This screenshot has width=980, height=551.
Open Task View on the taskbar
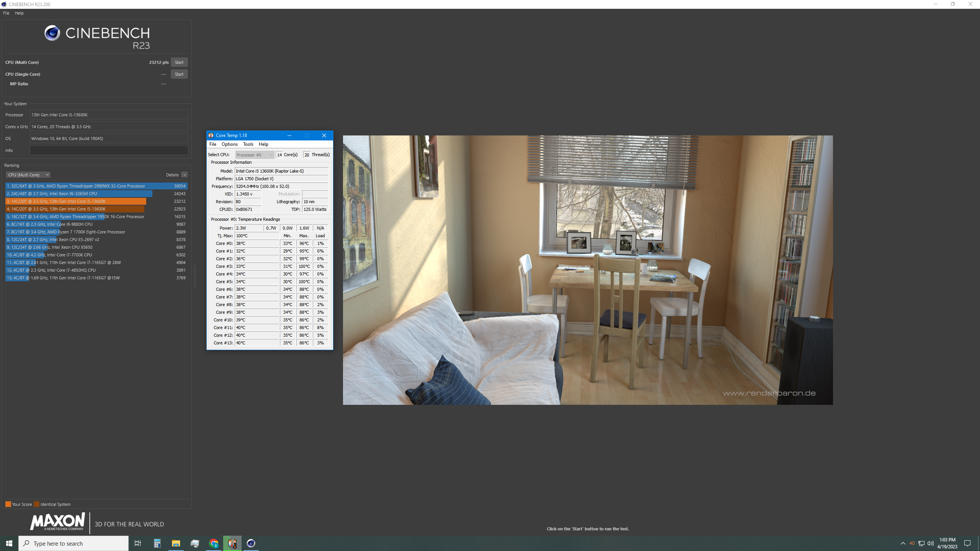(138, 543)
